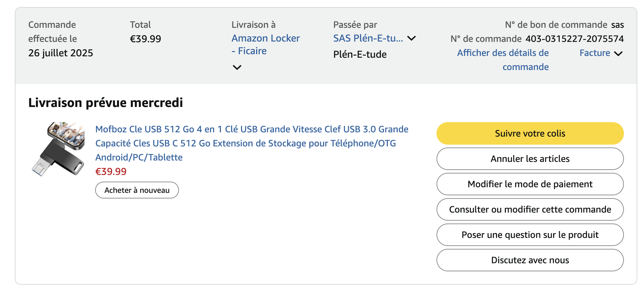Click the Livraison prévue mercredi heading
The image size is (644, 290).
pos(106,103)
